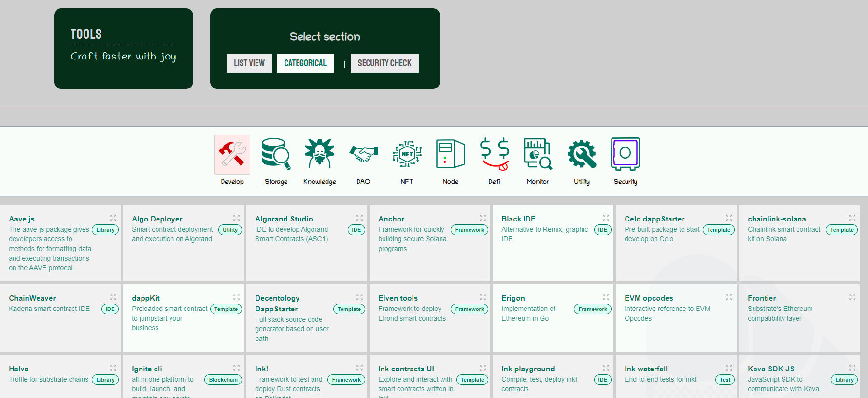This screenshot has width=868, height=398.
Task: Click expand icon on Ink playground card
Action: point(606,368)
